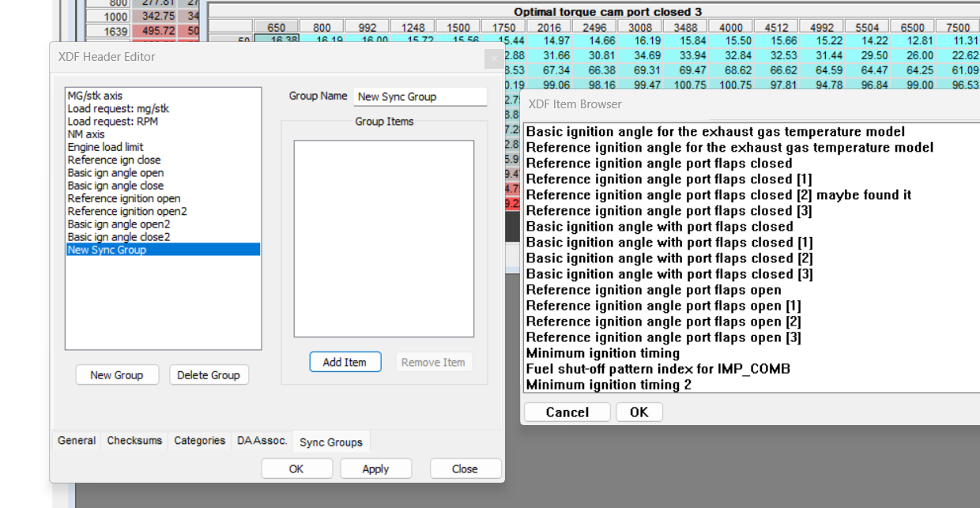This screenshot has width=980, height=508.
Task: Click the 650 column header cell
Action: point(276,26)
